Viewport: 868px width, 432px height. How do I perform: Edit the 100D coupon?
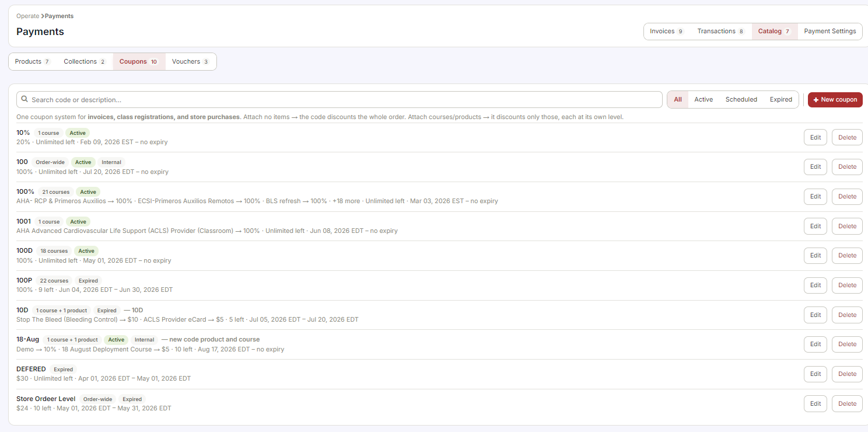coord(815,256)
